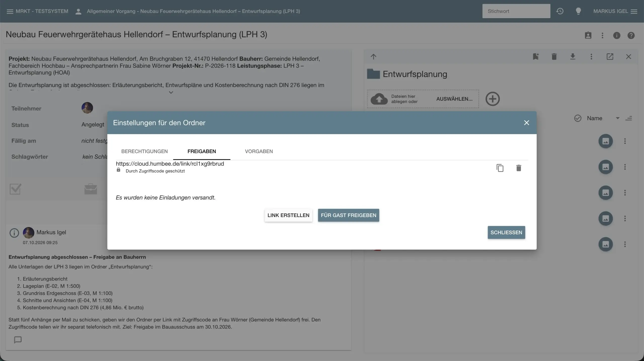Open the help question mark icon
The width and height of the screenshot is (644, 361).
click(631, 35)
